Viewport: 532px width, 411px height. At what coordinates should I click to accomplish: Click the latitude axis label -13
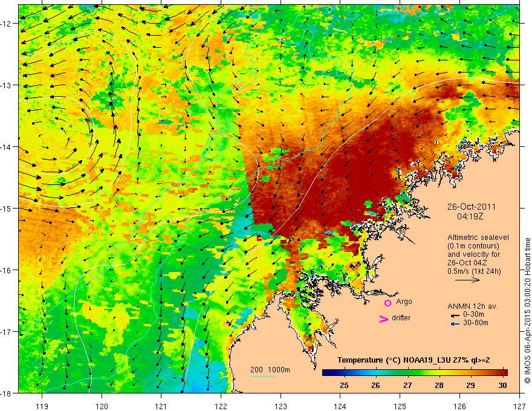click(x=6, y=85)
